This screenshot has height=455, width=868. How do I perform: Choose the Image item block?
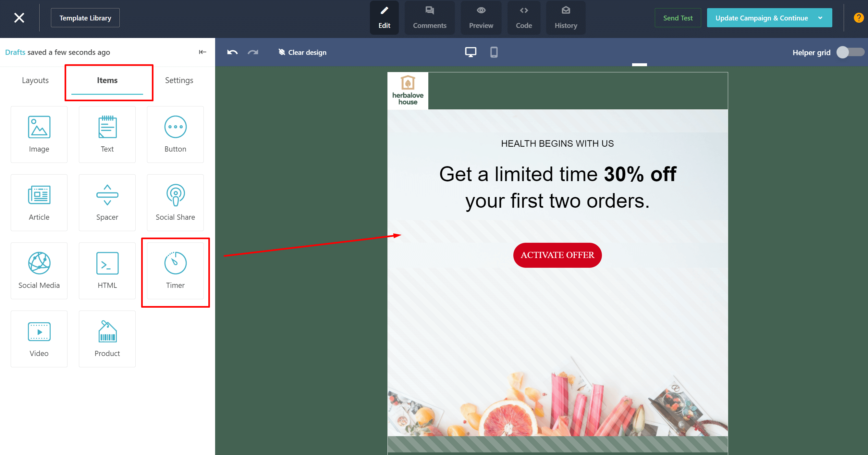pyautogui.click(x=39, y=134)
